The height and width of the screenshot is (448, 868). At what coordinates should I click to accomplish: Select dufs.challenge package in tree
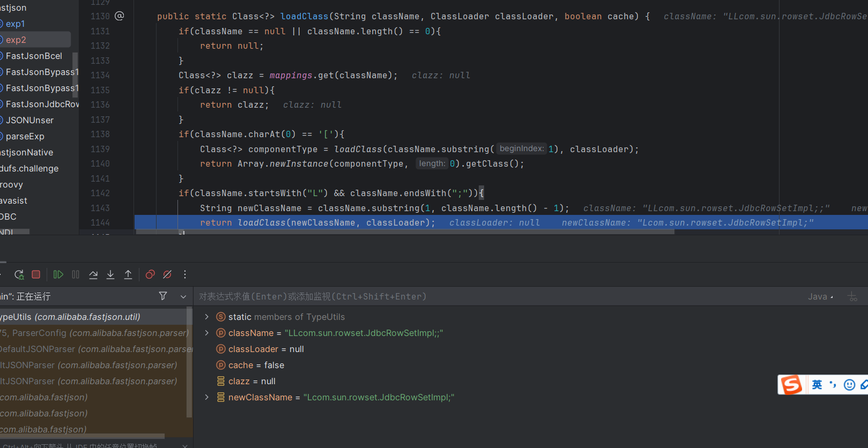(29, 168)
